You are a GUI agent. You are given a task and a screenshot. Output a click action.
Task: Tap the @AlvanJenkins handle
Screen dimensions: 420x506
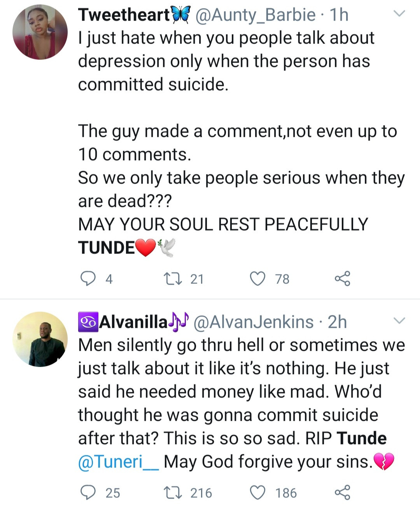(253, 322)
